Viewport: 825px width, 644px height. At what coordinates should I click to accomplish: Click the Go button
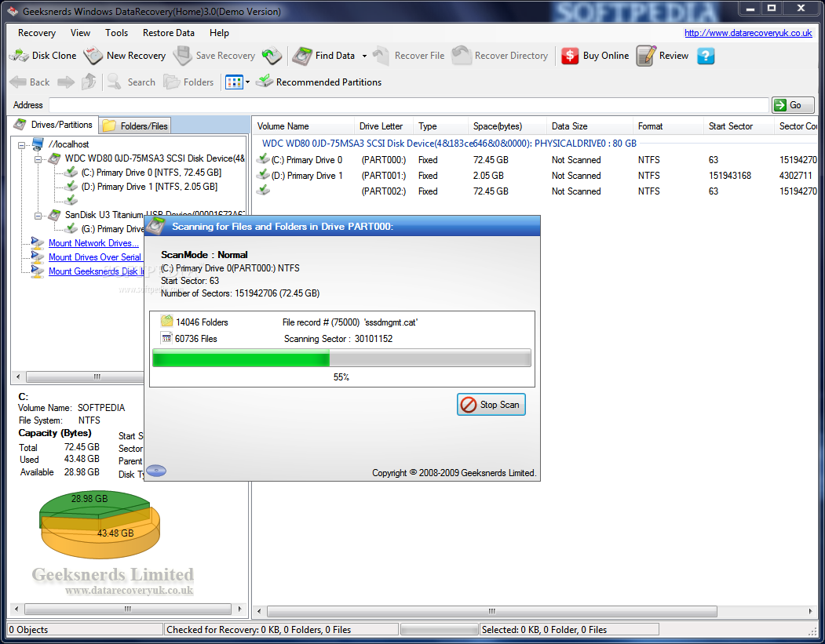click(793, 105)
